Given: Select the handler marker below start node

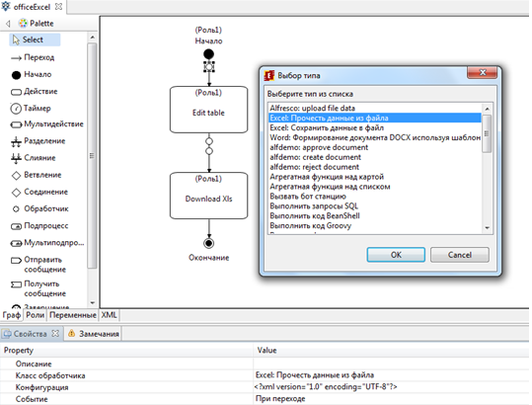Looking at the screenshot, I should [x=209, y=67].
